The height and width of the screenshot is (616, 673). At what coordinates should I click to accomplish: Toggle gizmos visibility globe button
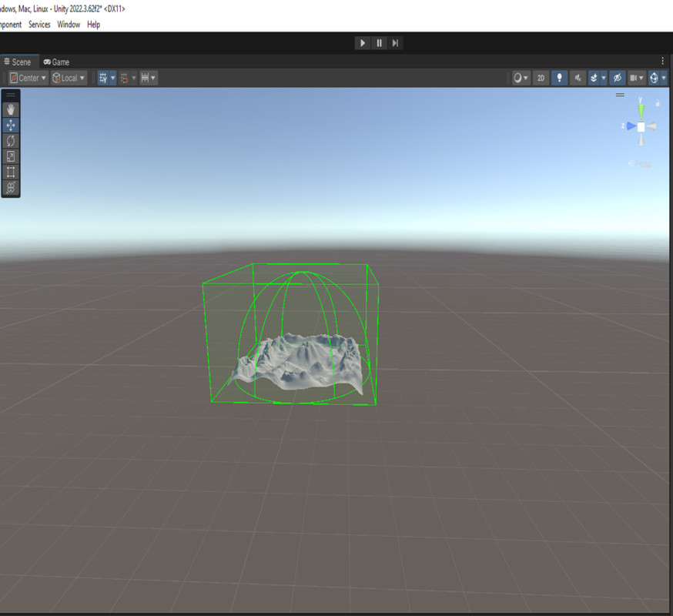[654, 78]
